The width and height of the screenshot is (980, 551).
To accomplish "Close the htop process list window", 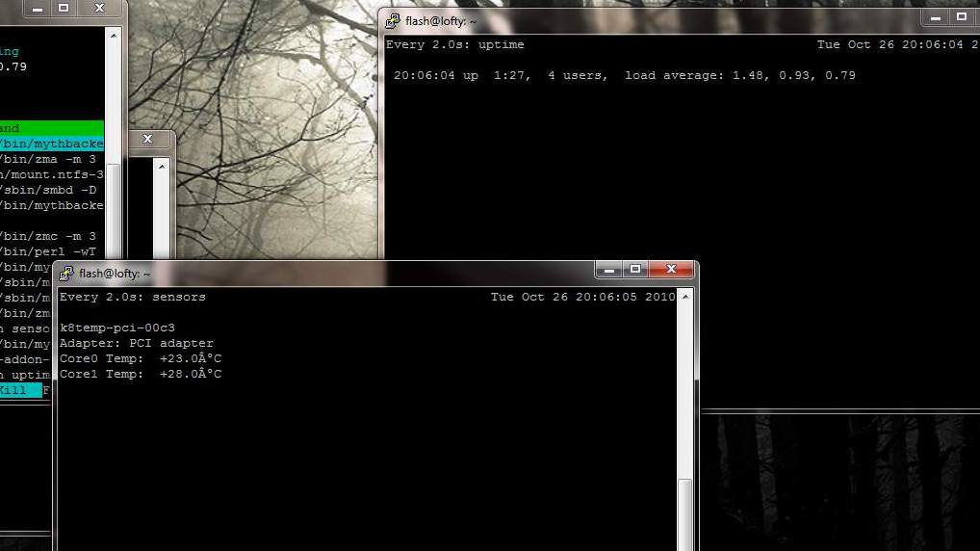I will [x=99, y=9].
